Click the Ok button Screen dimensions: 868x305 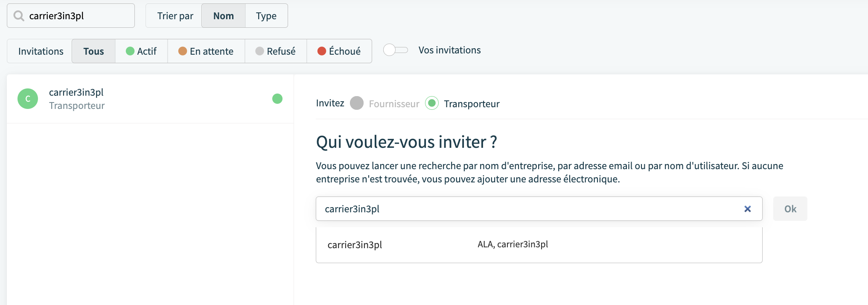point(790,209)
